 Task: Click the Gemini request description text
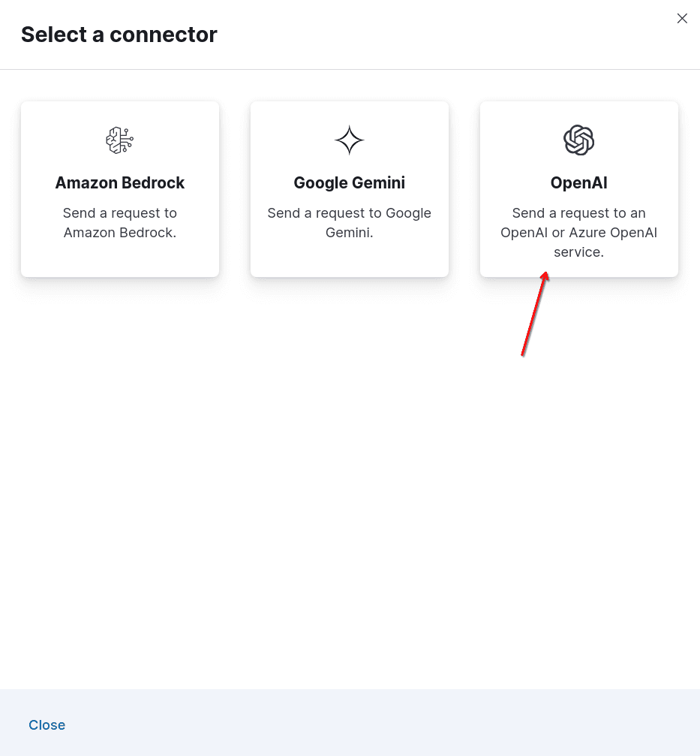[349, 222]
